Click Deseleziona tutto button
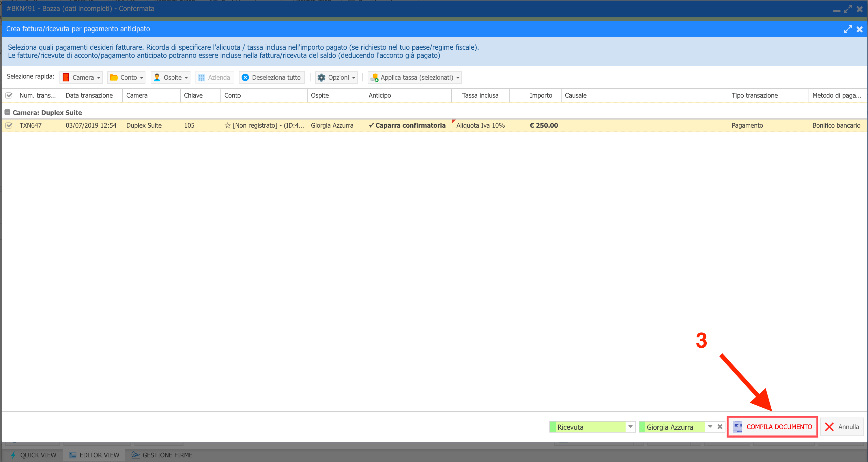Image resolution: width=868 pixels, height=462 pixels. (x=272, y=78)
